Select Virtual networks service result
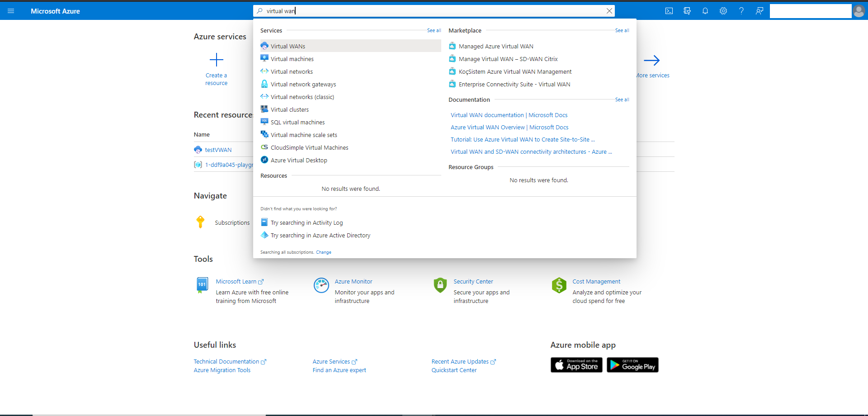 [x=350, y=71]
